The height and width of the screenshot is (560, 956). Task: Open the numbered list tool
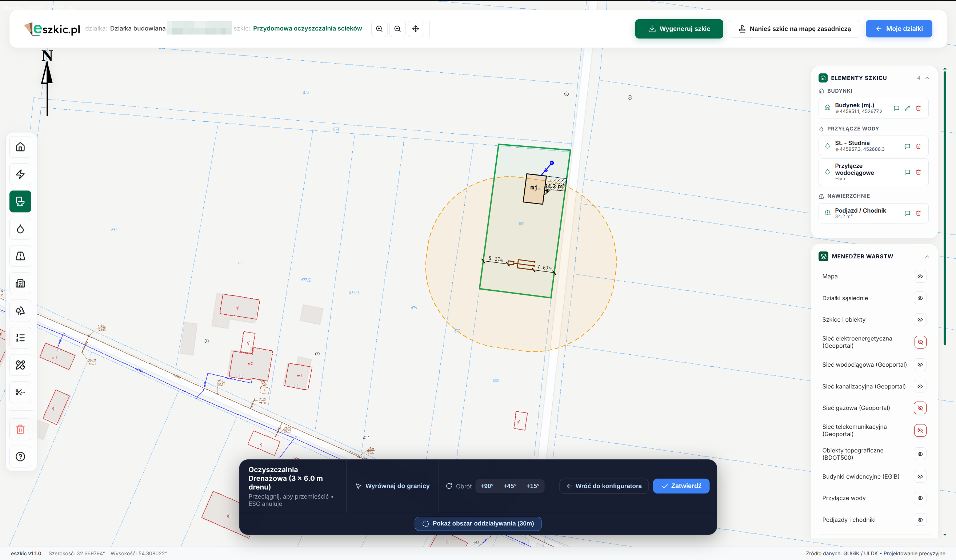[20, 338]
